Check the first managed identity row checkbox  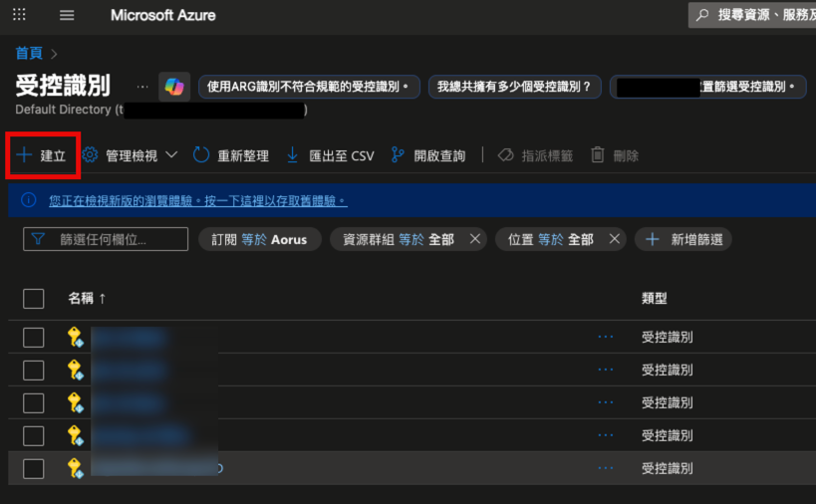point(34,338)
